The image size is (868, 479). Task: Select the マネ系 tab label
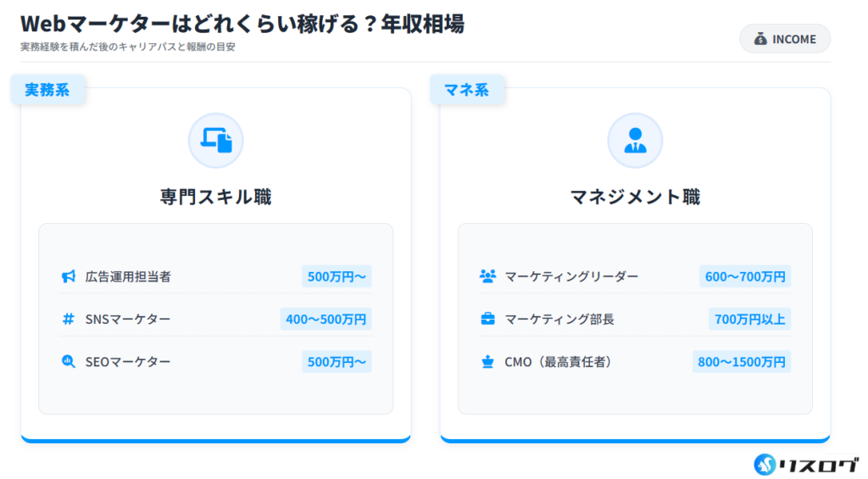coord(466,90)
